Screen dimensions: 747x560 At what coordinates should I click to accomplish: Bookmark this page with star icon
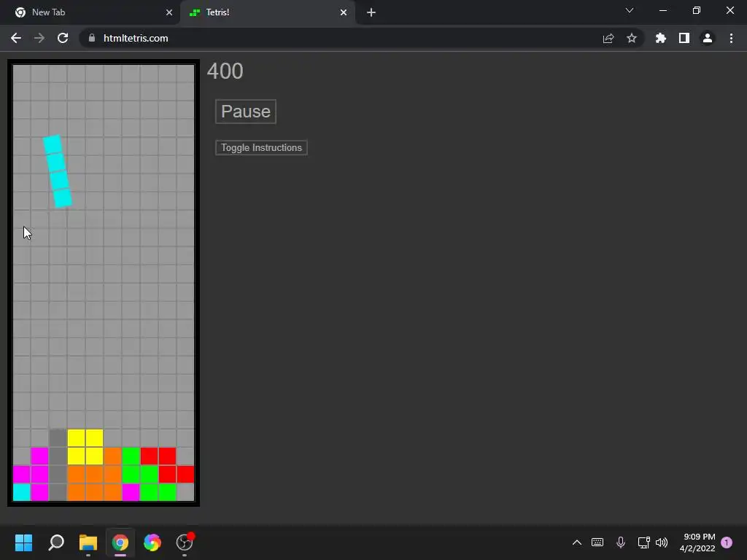pos(632,38)
